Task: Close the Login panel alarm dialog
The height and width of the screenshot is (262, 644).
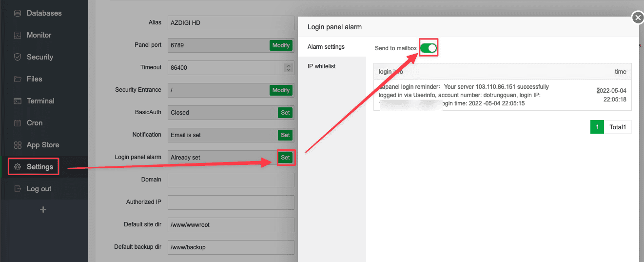Action: pyautogui.click(x=638, y=18)
